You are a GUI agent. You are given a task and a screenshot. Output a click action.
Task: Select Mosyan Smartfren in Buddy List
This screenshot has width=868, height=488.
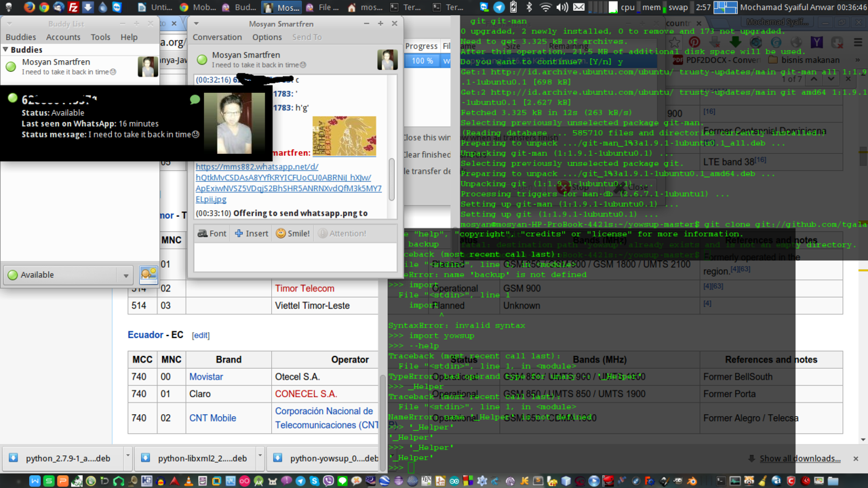pyautogui.click(x=80, y=66)
